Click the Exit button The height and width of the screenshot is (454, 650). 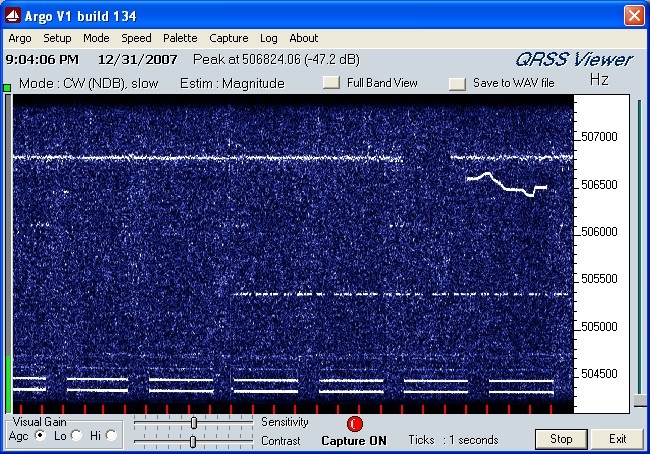[617, 439]
